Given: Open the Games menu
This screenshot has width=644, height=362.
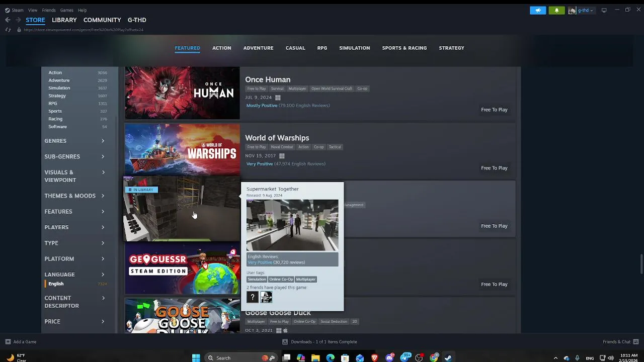Looking at the screenshot, I should click(x=66, y=10).
